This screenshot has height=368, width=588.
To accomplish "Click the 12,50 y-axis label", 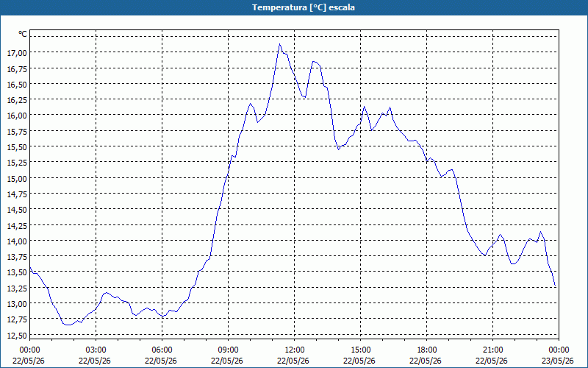I will tap(17, 336).
